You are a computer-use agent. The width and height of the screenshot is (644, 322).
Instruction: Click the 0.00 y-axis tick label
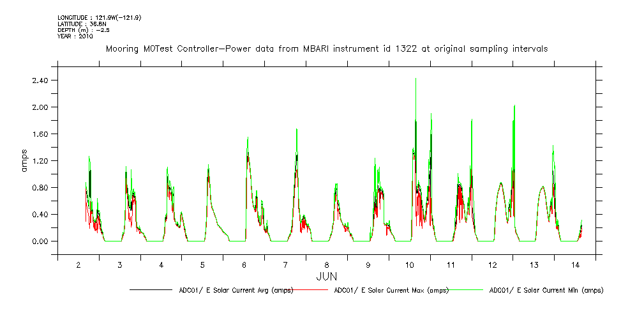[x=40, y=241]
